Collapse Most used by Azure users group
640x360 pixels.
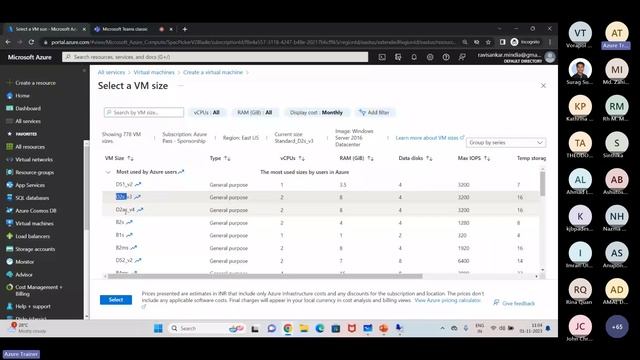point(108,172)
